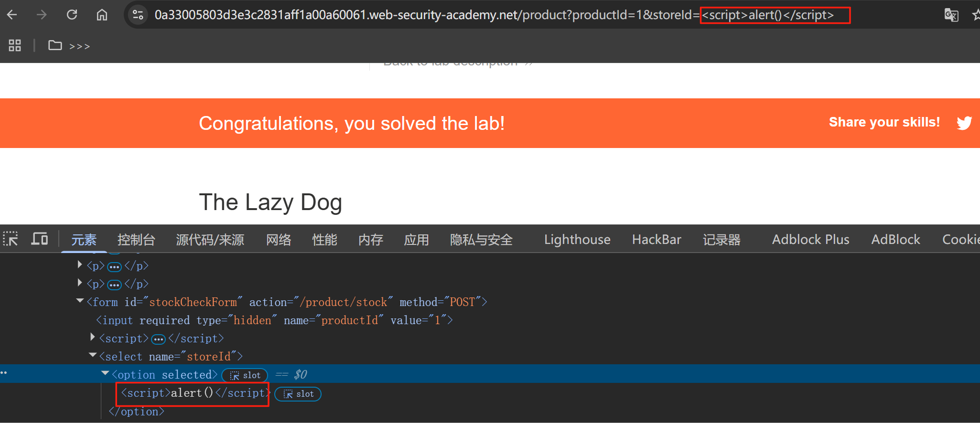Expand ellipsis of the second p element
The width and height of the screenshot is (980, 423).
pyautogui.click(x=114, y=285)
